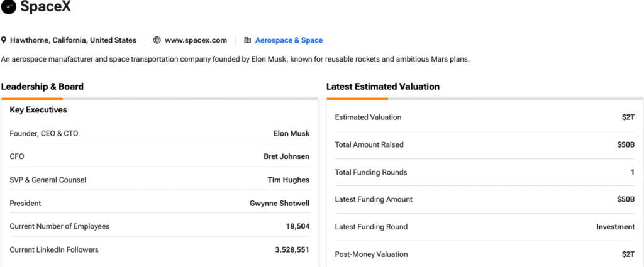Select the Latest Estimated Valuation header
The height and width of the screenshot is (267, 644).
(x=382, y=87)
